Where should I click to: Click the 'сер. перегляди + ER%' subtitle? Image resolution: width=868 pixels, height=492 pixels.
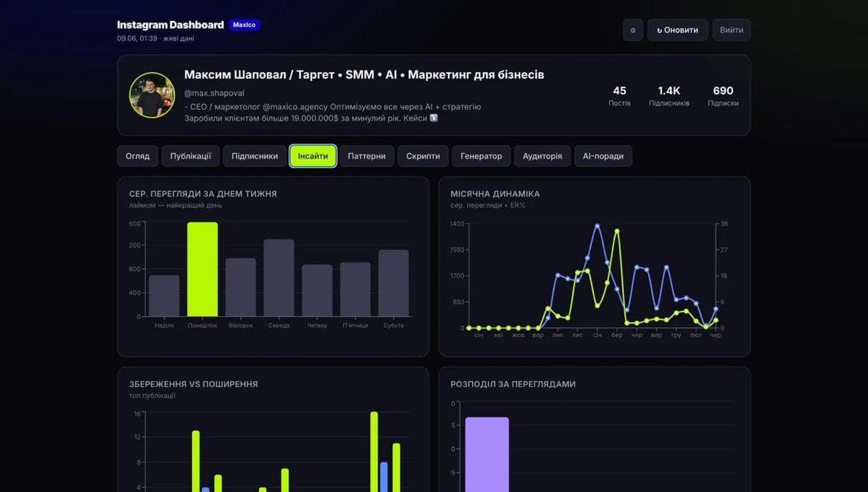point(488,205)
